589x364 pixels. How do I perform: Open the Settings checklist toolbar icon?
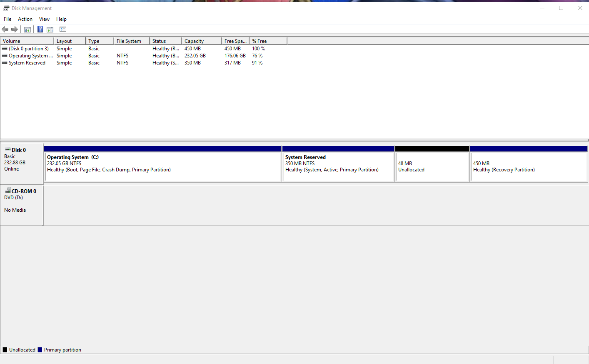(x=63, y=29)
